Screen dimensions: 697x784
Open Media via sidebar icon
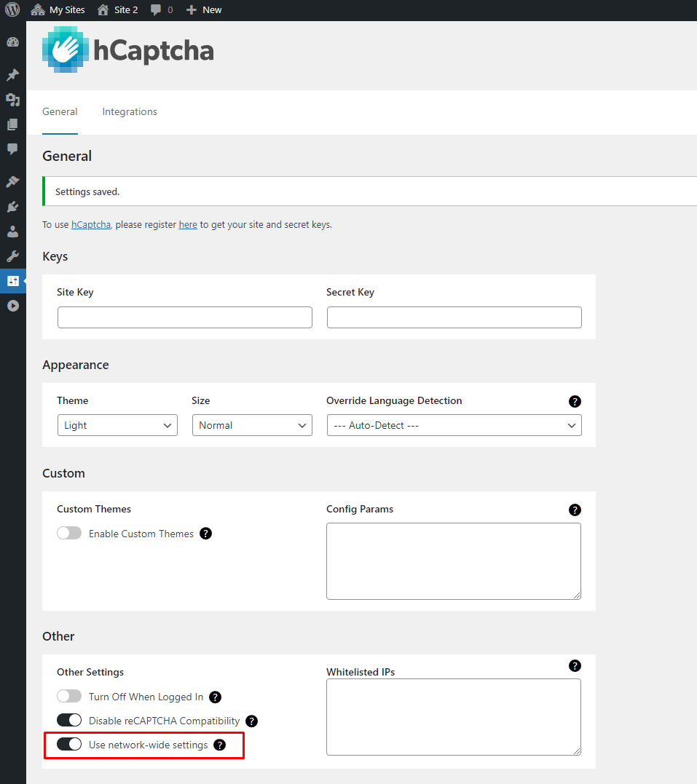[13, 100]
